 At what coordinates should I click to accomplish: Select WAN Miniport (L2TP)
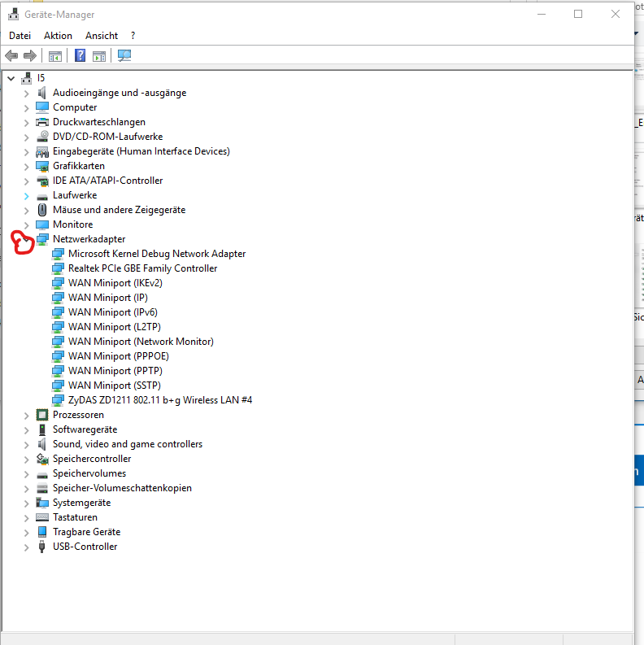point(115,327)
